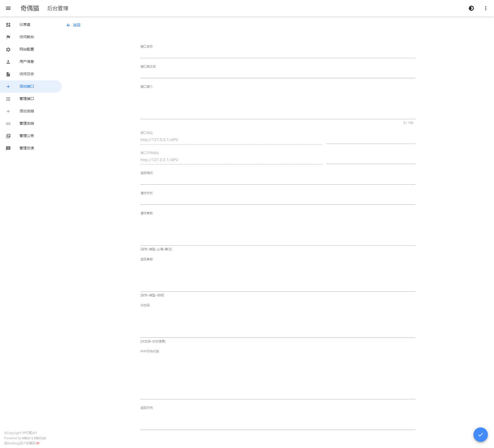Focus the 接口地址 suffix input field
The height and width of the screenshot is (448, 494).
tap(371, 139)
